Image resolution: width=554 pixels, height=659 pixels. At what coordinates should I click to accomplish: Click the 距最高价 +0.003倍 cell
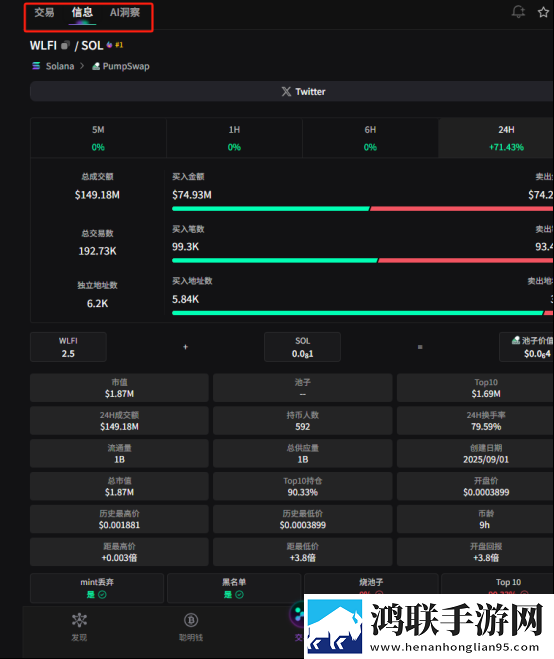pyautogui.click(x=119, y=552)
